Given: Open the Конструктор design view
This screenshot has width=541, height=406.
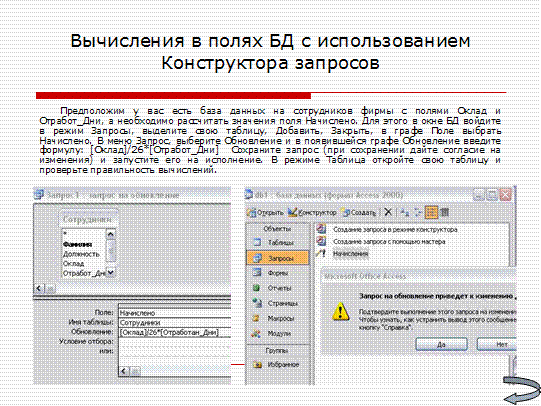Looking at the screenshot, I should pyautogui.click(x=312, y=212).
